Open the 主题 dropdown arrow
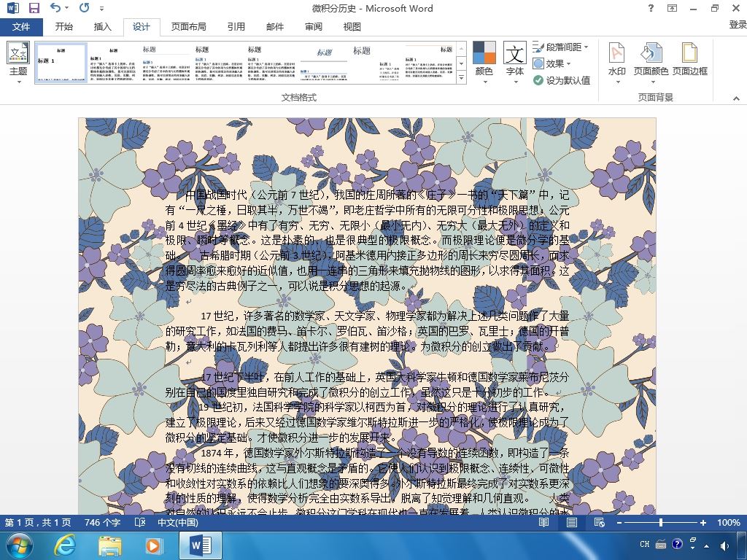The width and height of the screenshot is (747, 560). point(18,82)
